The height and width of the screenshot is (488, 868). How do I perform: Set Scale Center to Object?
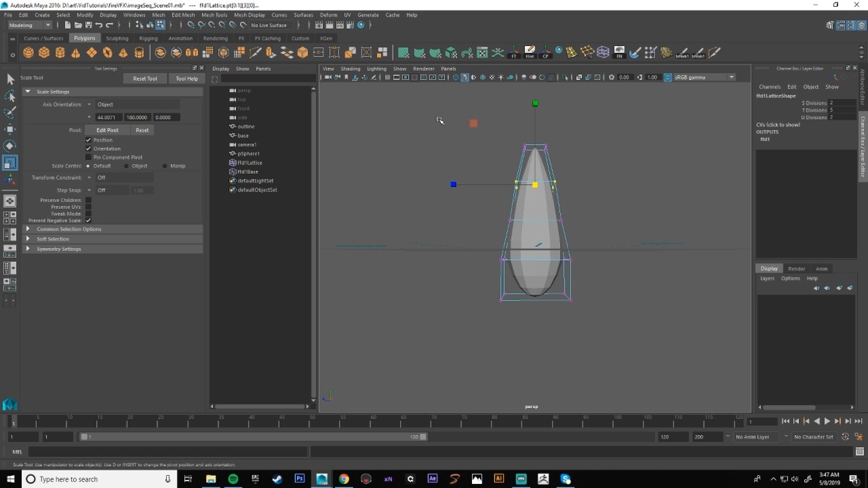point(126,166)
